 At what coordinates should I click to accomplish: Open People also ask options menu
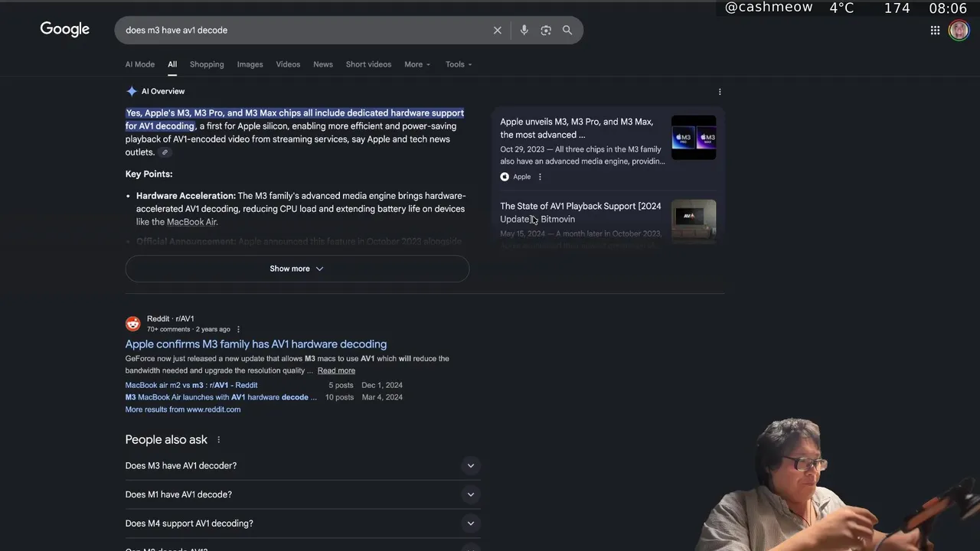click(219, 440)
